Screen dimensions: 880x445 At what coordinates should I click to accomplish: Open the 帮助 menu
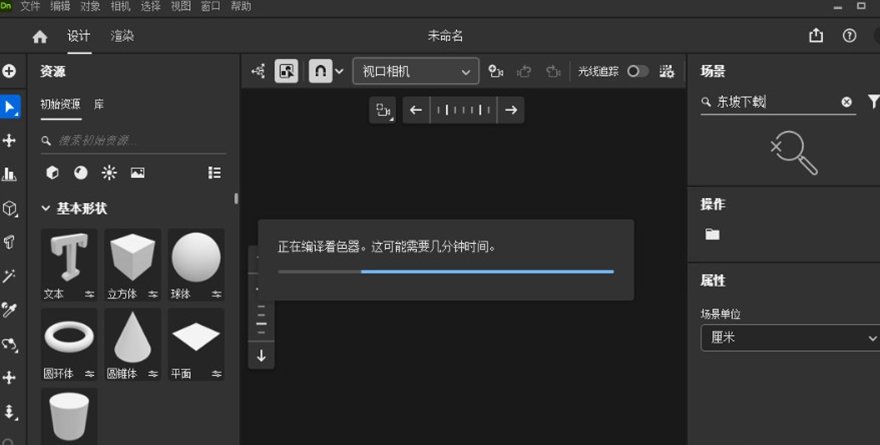click(x=241, y=7)
